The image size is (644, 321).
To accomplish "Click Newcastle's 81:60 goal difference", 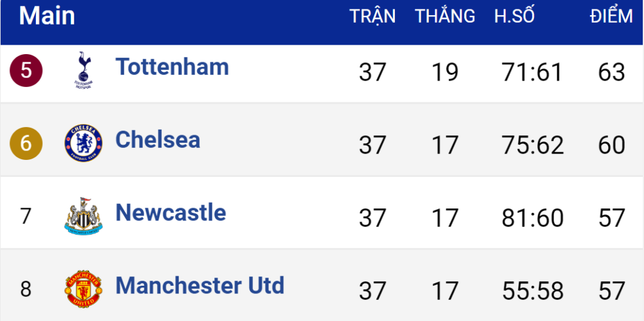I will [x=533, y=218].
